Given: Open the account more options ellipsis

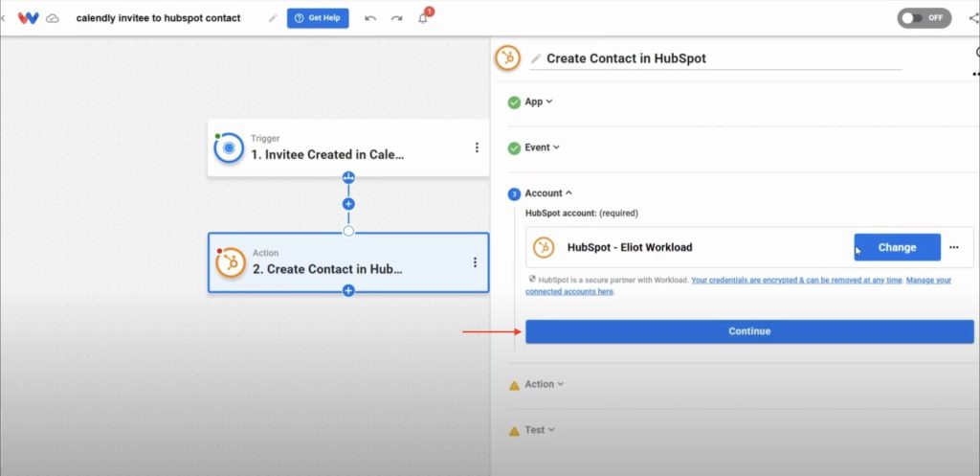Looking at the screenshot, I should click(954, 247).
